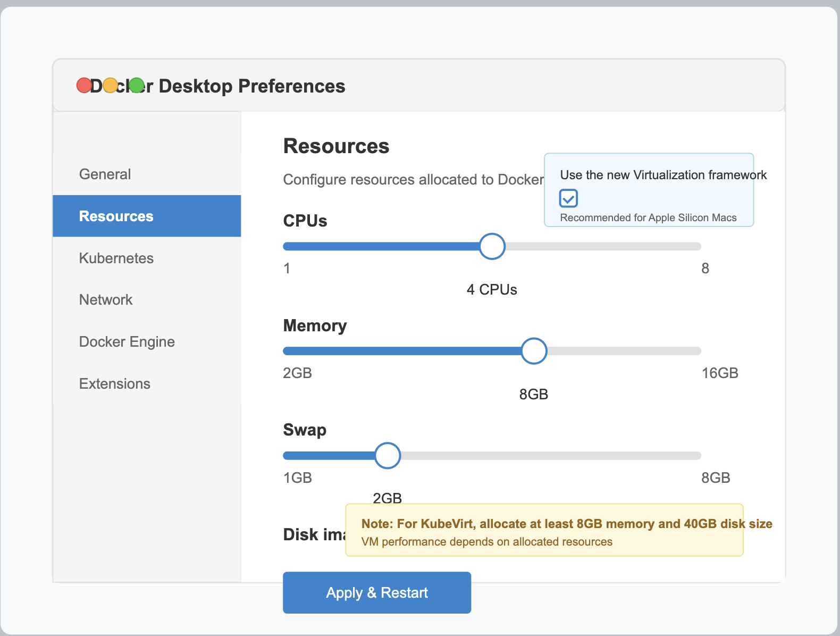
Task: Click the green maximize window button
Action: pyautogui.click(x=137, y=85)
